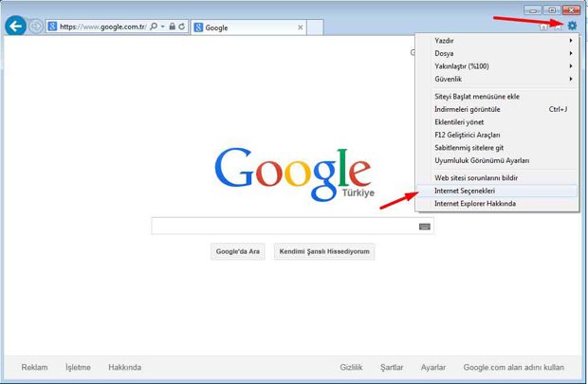Open the İşletme footer link
Image resolution: width=588 pixels, height=384 pixels.
[78, 367]
